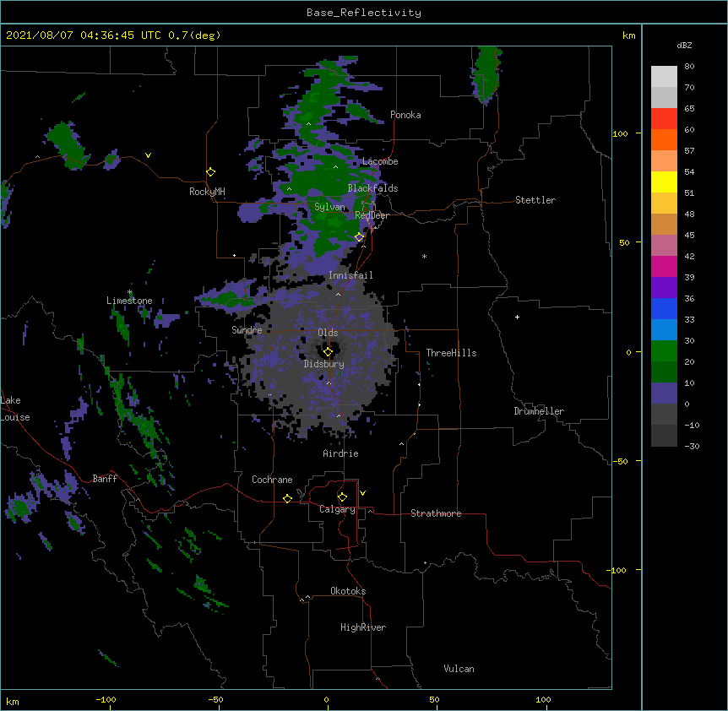Click the Lake Louise label
This screenshot has height=711, width=728.
coord(15,409)
